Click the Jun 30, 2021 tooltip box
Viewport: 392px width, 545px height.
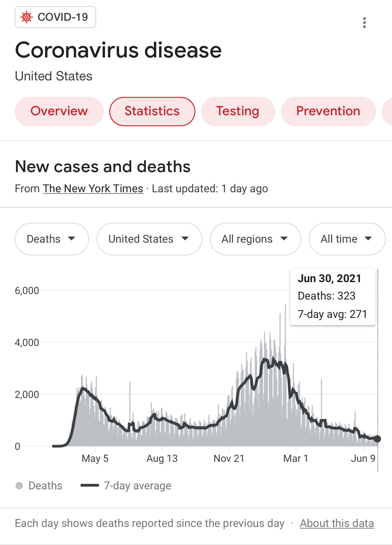pos(332,296)
